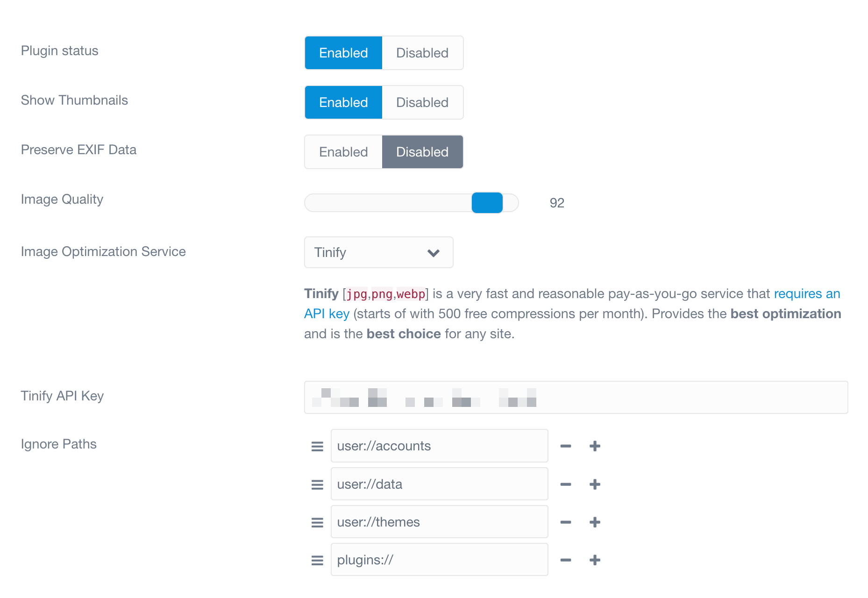Viewport: 868px width, 598px height.
Task: Grab the reorder handle for user://accounts
Action: [317, 447]
